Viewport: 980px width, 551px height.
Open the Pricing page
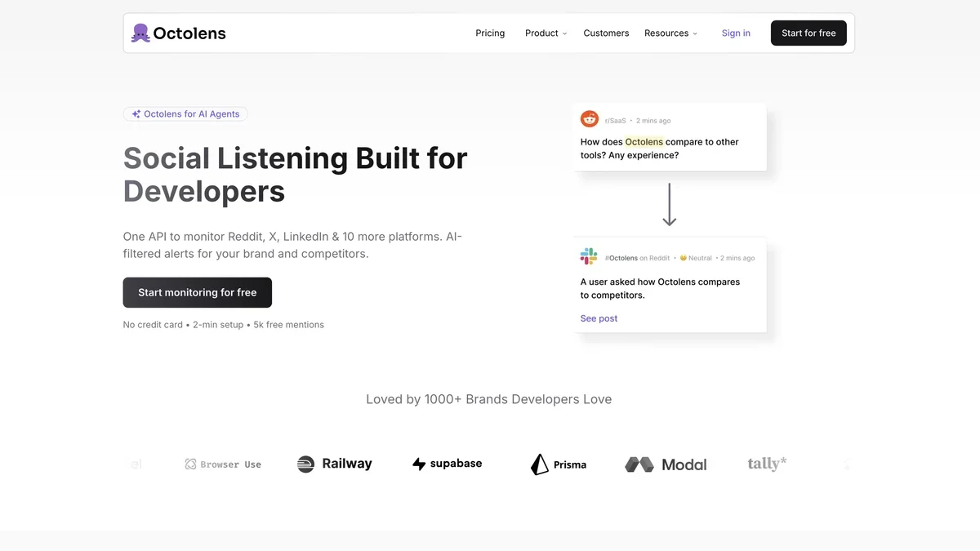[x=490, y=33]
